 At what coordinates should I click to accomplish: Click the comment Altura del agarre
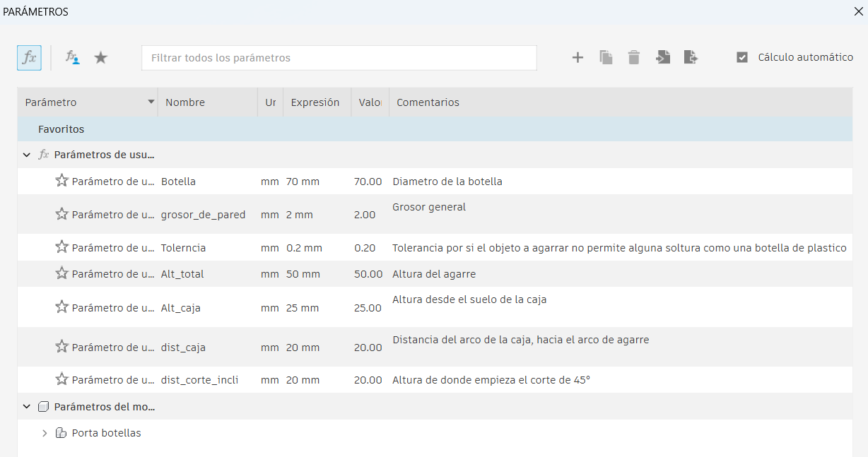point(434,274)
